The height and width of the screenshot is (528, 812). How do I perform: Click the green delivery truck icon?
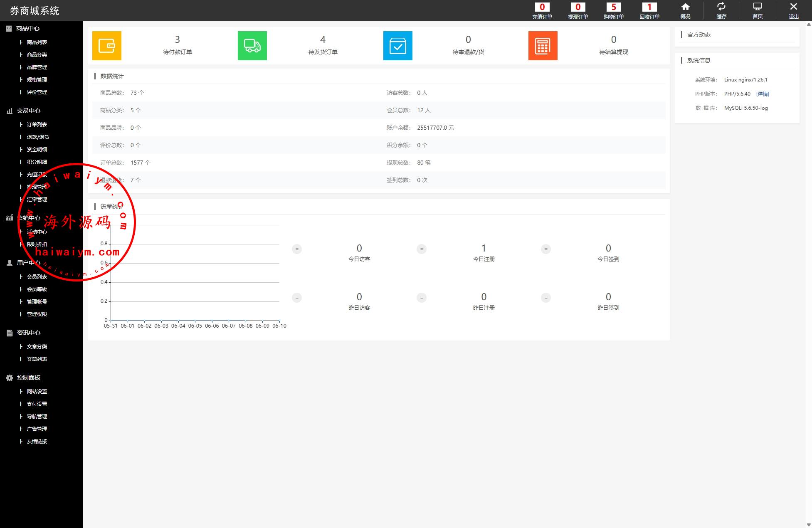coord(252,46)
